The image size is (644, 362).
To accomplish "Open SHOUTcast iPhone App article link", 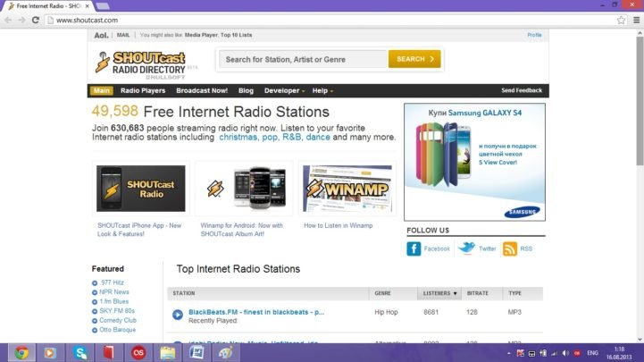I will coord(139,230).
